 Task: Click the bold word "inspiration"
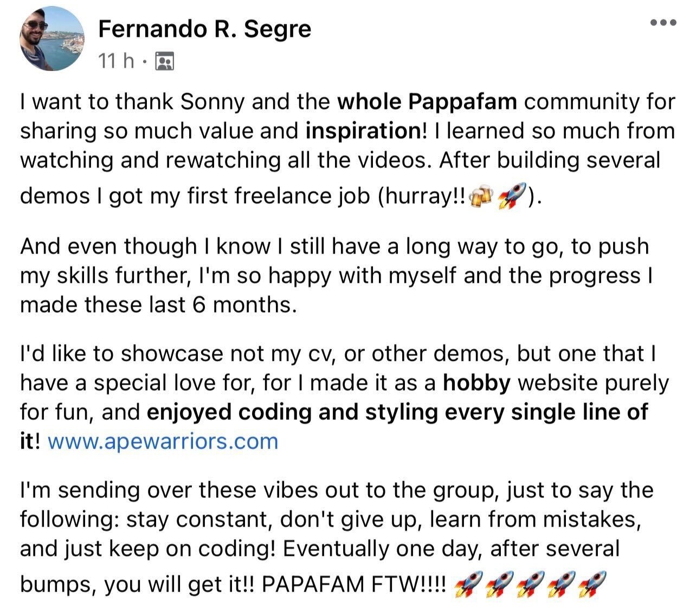(x=363, y=131)
